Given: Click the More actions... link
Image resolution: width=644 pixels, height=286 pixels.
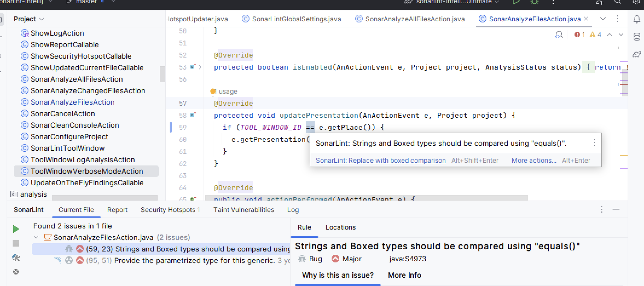Looking at the screenshot, I should [x=534, y=161].
